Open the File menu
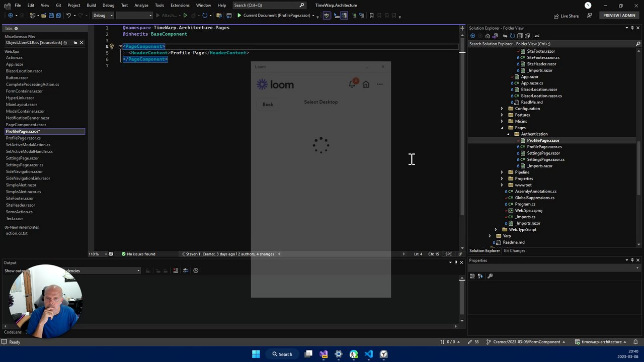Viewport: 644px width, 362px height. (x=18, y=5)
